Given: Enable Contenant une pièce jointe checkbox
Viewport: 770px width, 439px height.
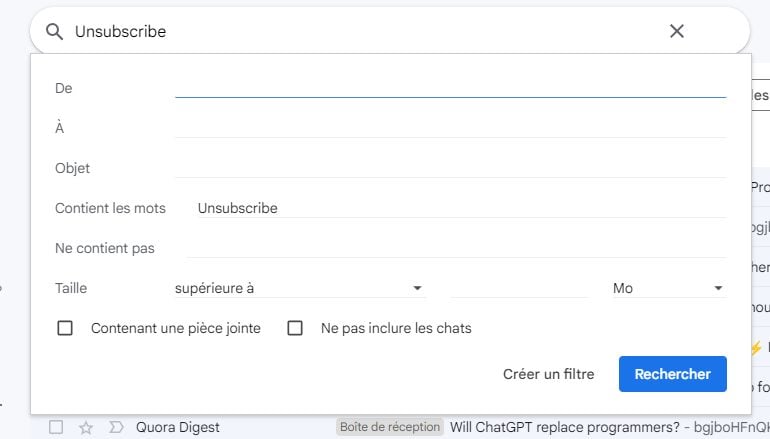Looking at the screenshot, I should click(x=65, y=328).
